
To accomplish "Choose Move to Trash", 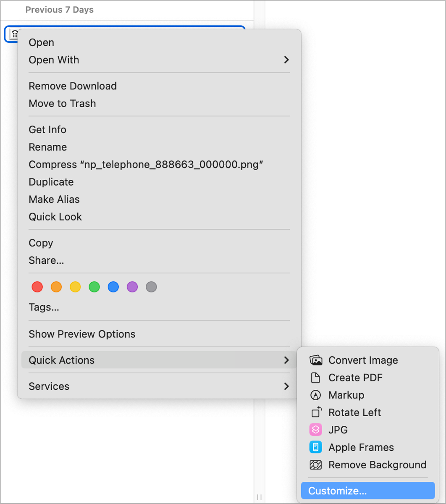I will [62, 103].
